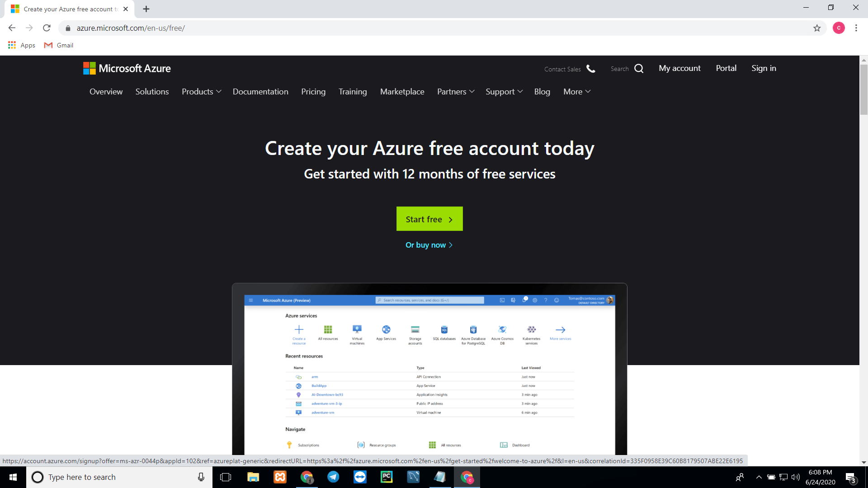The width and height of the screenshot is (868, 488).
Task: Click the browser back arrow
Action: point(12,28)
